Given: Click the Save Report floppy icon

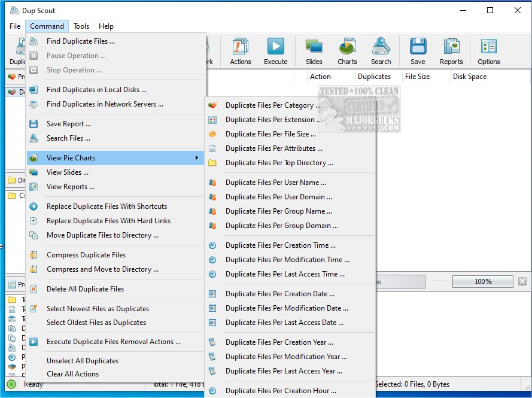Looking at the screenshot, I should (x=34, y=124).
